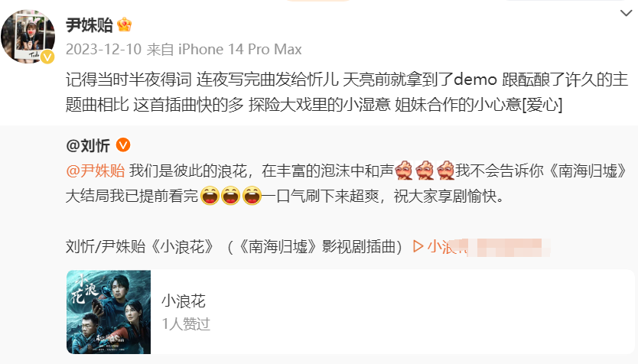This screenshot has width=638, height=364.
Task: Click the poster's profile avatar photo
Action: click(28, 36)
